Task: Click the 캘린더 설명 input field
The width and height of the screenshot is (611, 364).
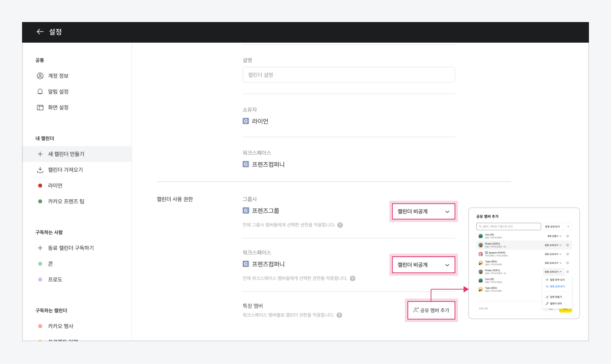Action: (x=349, y=75)
